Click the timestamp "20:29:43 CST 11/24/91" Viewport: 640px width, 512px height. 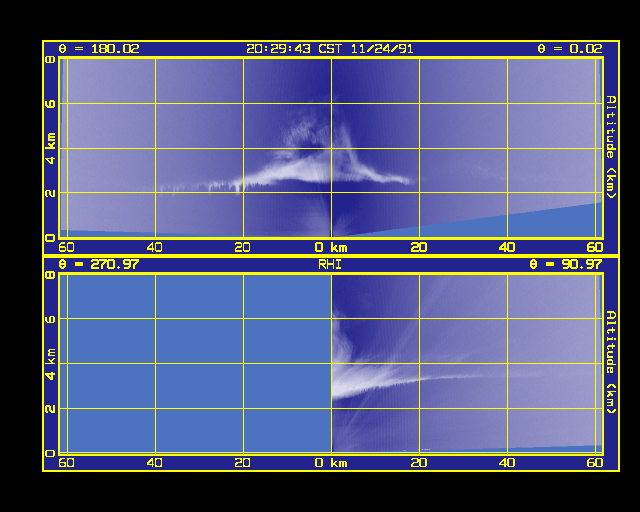point(330,49)
